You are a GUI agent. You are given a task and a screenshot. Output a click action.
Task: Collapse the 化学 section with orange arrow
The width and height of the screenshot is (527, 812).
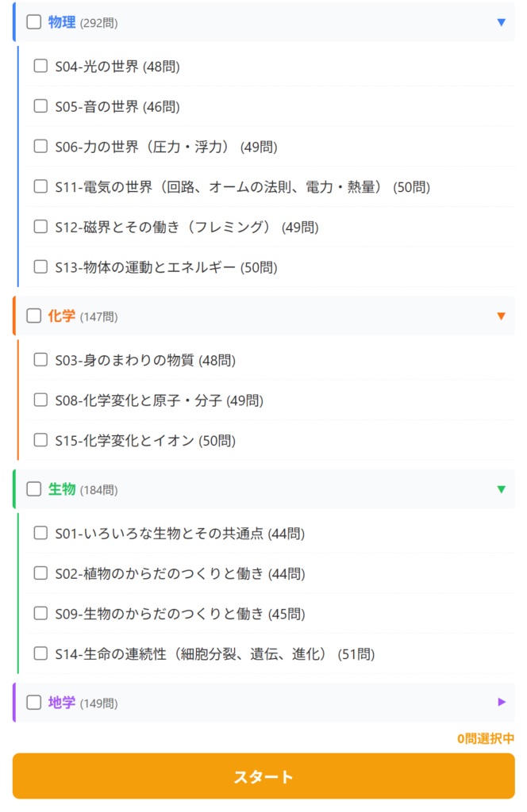pos(501,316)
